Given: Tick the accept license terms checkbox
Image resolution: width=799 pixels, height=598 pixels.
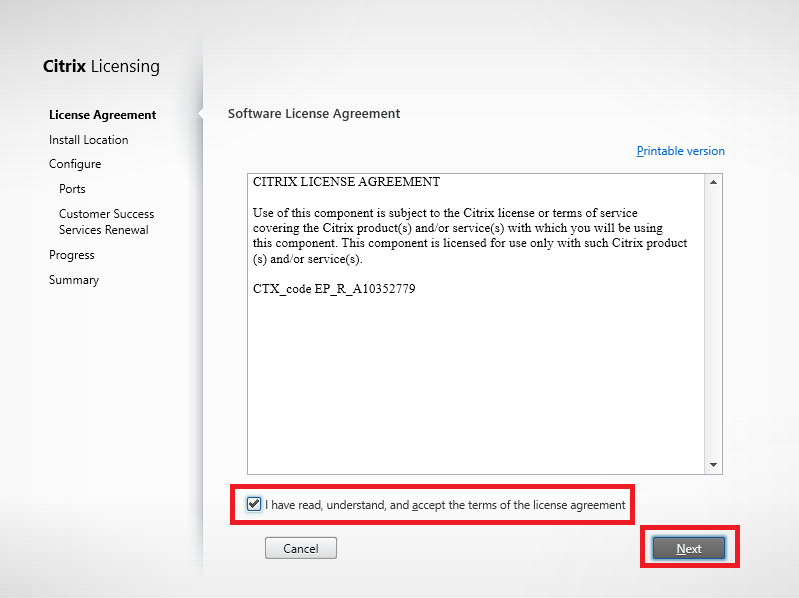Looking at the screenshot, I should (254, 505).
